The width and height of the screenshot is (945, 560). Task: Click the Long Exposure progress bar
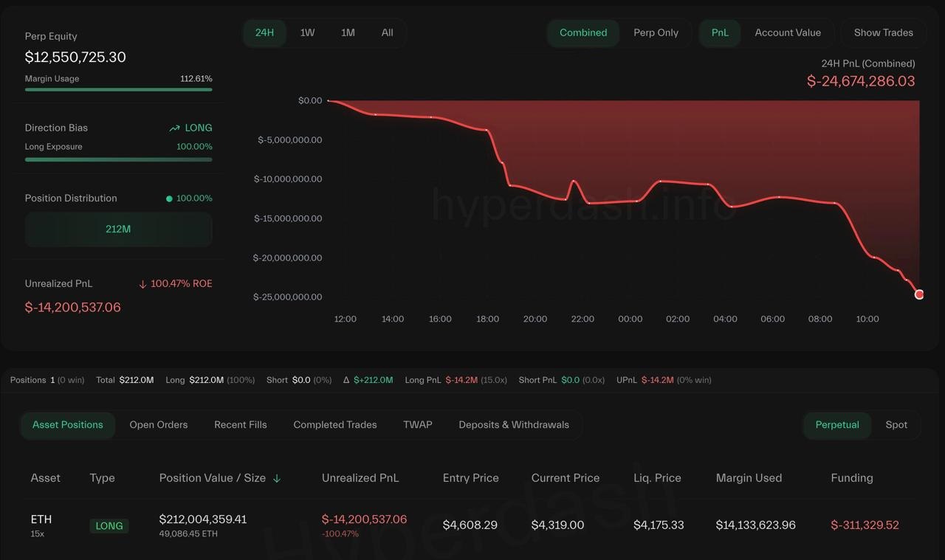118,159
